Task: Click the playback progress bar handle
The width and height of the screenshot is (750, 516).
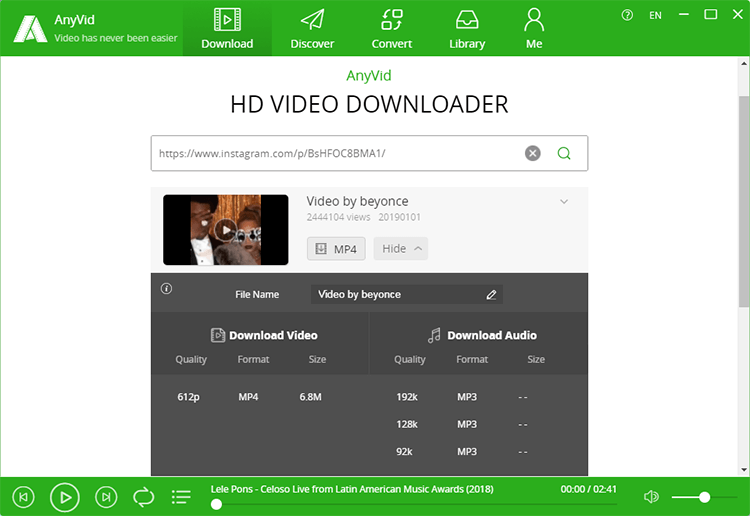Action: click(216, 504)
